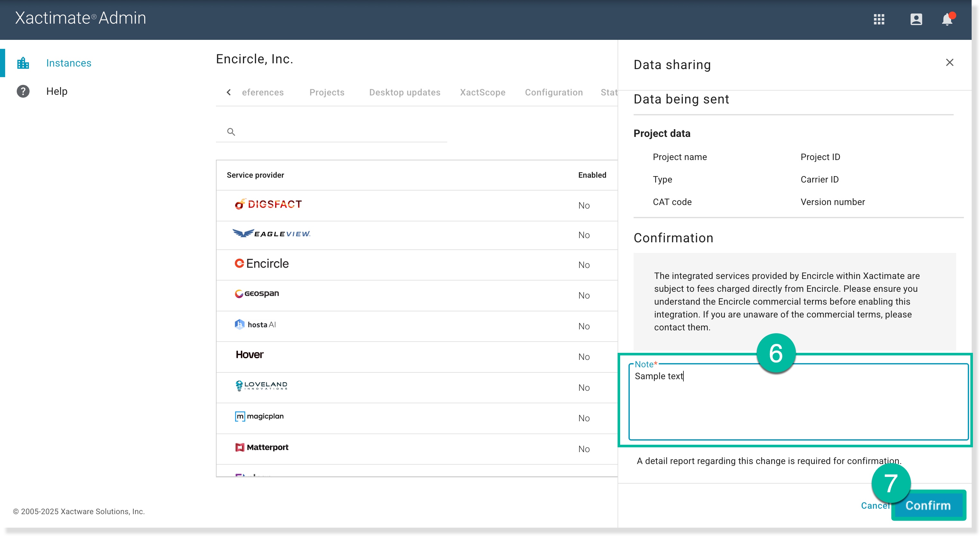
Task: Switch to the XactScope tab
Action: tap(482, 93)
